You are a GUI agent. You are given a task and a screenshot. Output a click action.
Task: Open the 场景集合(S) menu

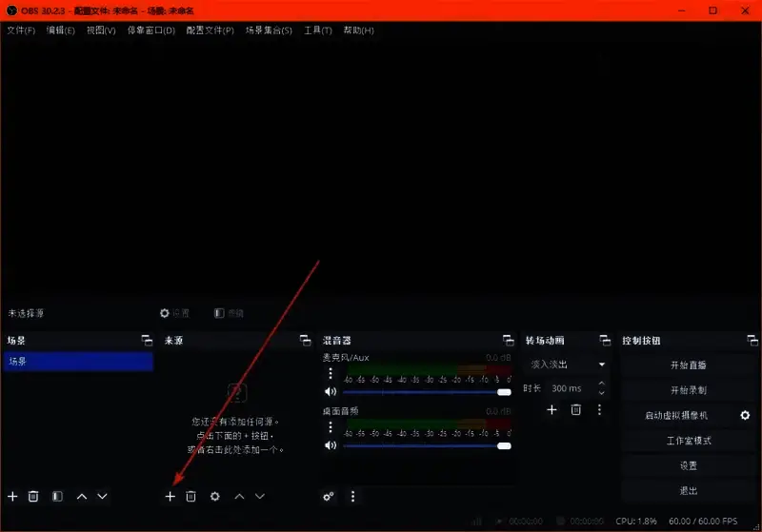coord(269,30)
